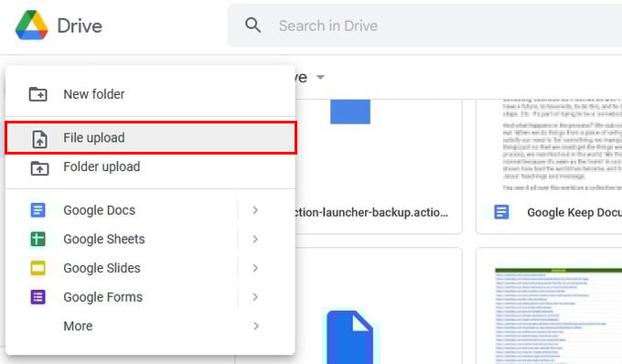Open the action-launcher-backup file name
This screenshot has height=364, width=622.
pos(371,212)
